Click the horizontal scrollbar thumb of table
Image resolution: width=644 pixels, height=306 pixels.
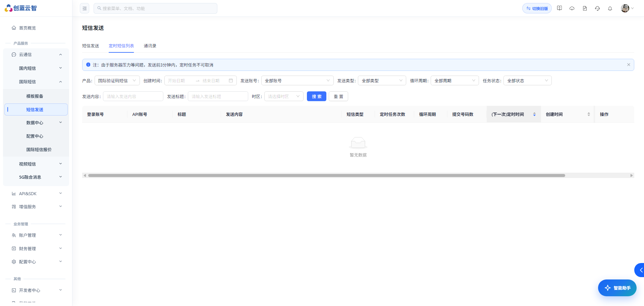[x=326, y=175]
